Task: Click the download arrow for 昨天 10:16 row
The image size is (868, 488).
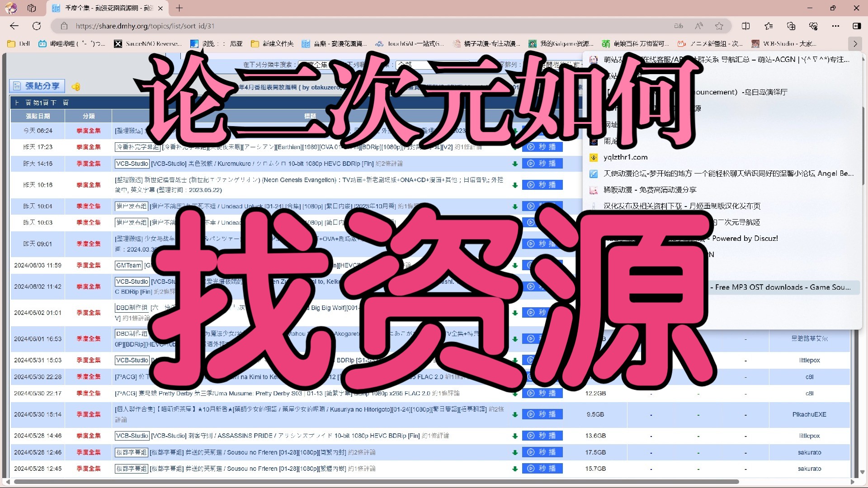Action: pos(514,185)
